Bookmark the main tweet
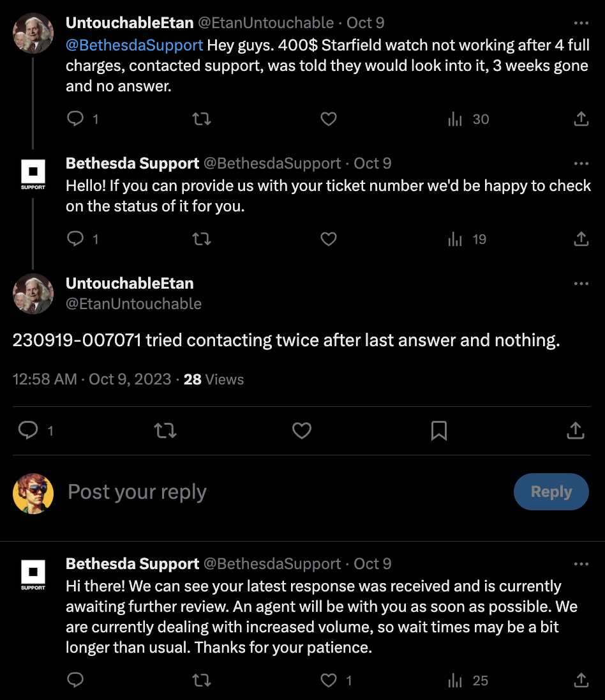The width and height of the screenshot is (605, 700). click(439, 431)
